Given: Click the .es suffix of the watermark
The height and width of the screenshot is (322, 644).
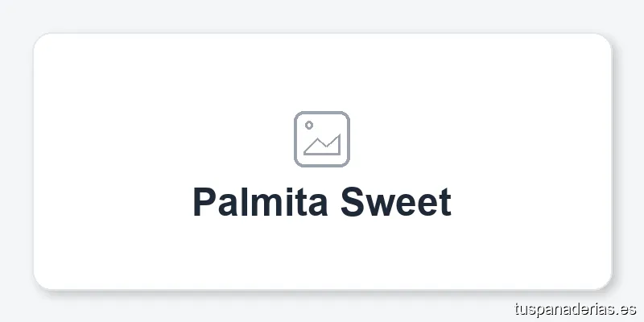Looking at the screenshot, I should click(x=628, y=308).
